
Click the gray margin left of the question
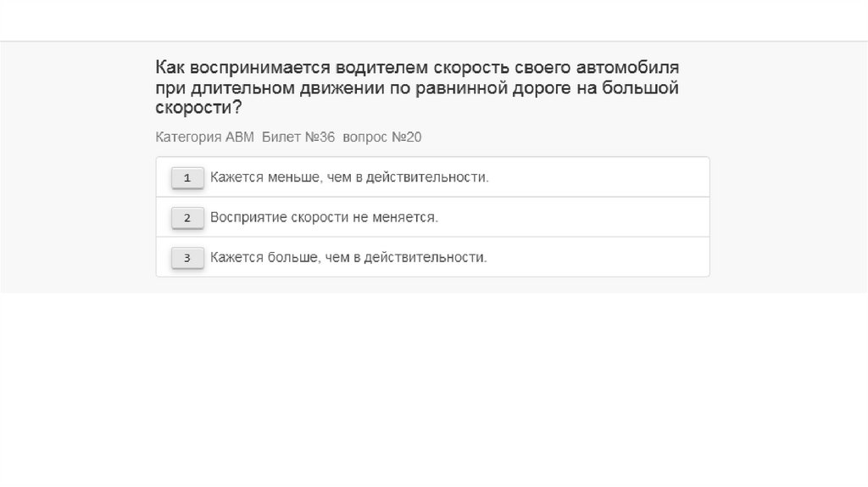click(76, 170)
